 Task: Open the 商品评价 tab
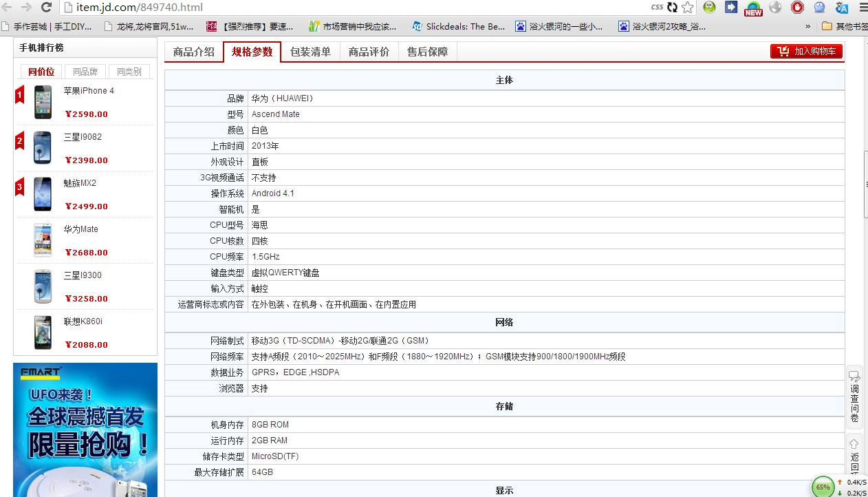point(369,52)
